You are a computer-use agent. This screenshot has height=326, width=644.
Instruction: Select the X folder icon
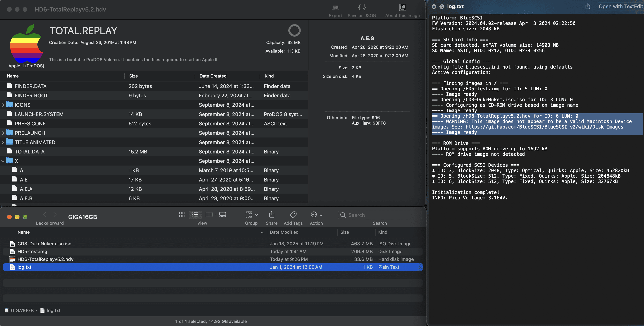click(x=9, y=160)
